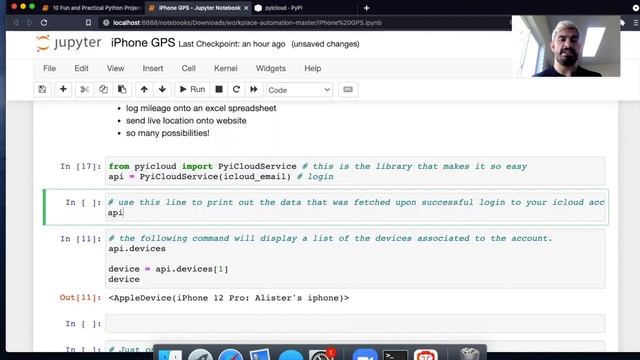Open Launchpad rocket icon in dock

tap(200, 355)
